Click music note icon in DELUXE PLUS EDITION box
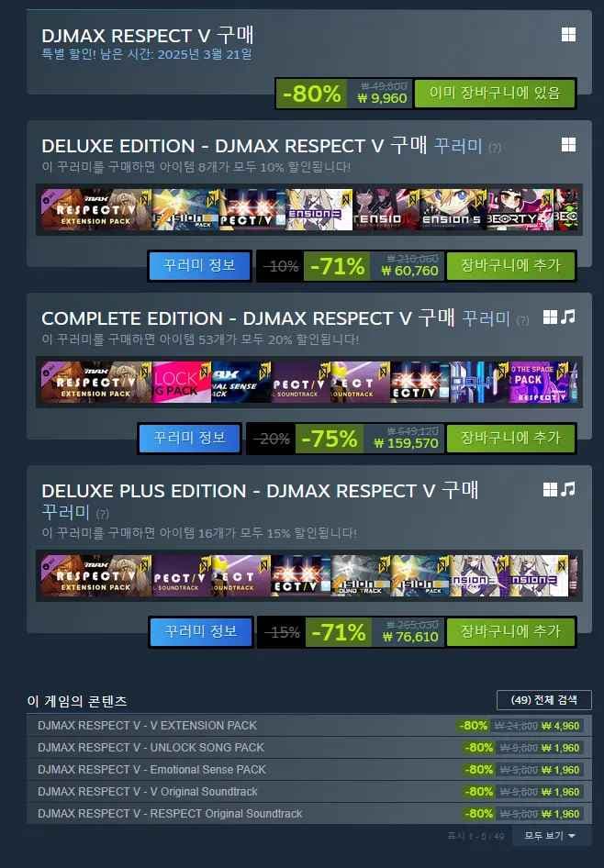 coord(568,489)
